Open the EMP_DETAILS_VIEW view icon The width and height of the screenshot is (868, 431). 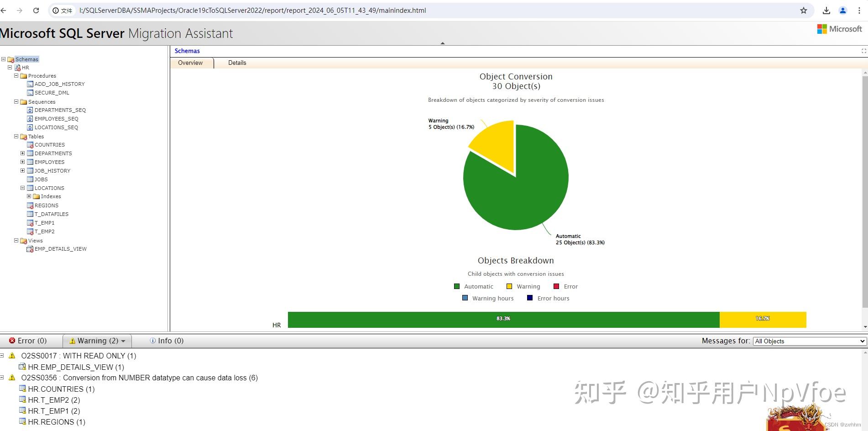(30, 249)
